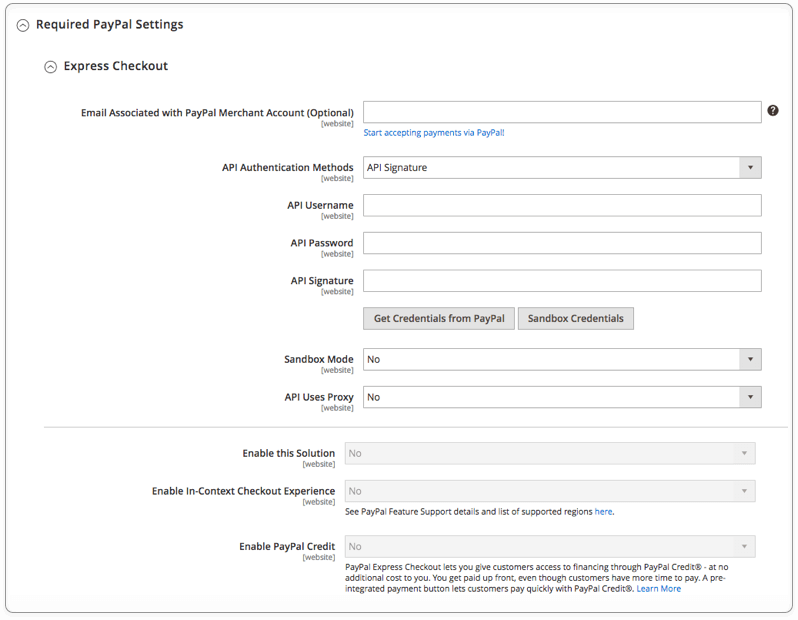Focus the API Username text field
798x620 pixels.
[562, 205]
